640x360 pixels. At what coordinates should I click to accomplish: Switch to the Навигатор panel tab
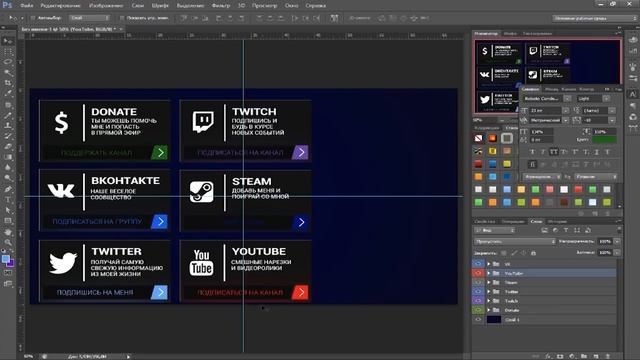pyautogui.click(x=486, y=33)
